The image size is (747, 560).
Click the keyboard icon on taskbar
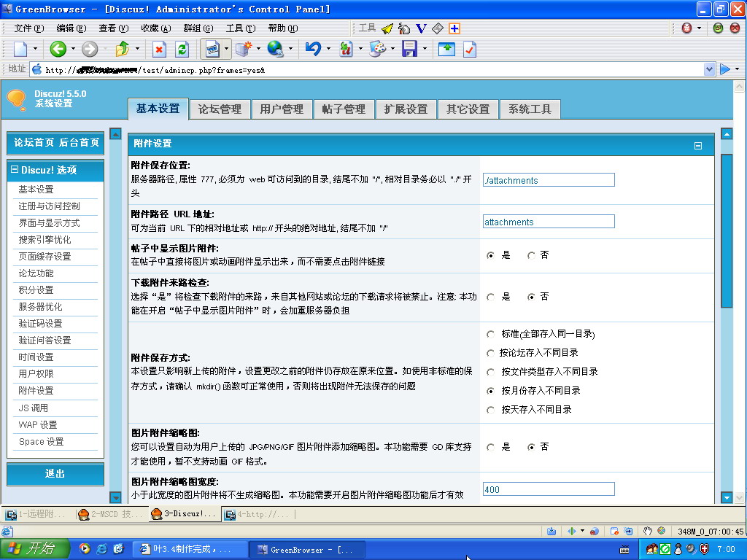624,550
